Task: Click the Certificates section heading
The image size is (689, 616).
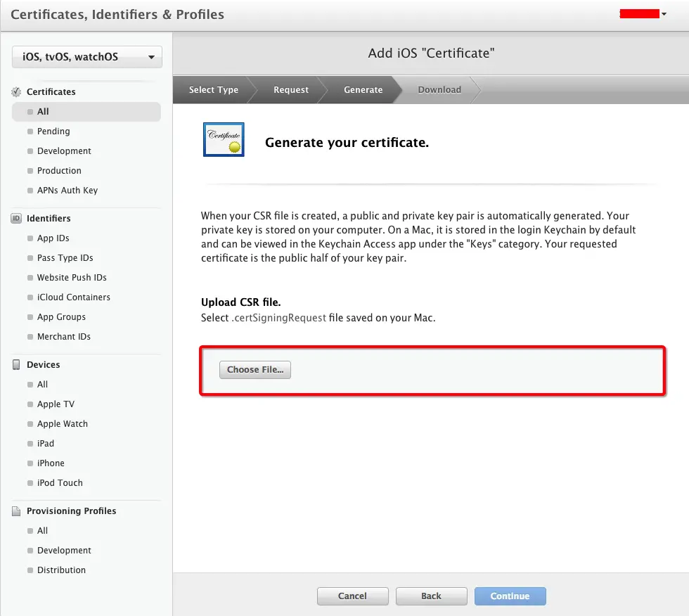Action: click(51, 92)
